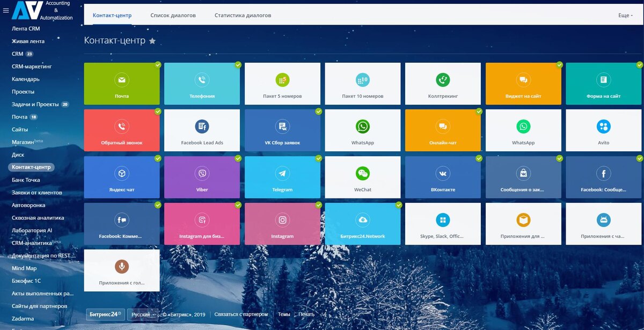644x330 pixels.
Task: Open the VK Сбор заявок icon
Action: point(282,127)
